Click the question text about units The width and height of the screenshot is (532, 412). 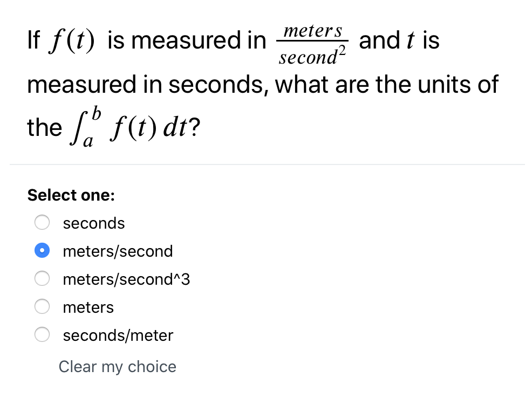pos(263,84)
